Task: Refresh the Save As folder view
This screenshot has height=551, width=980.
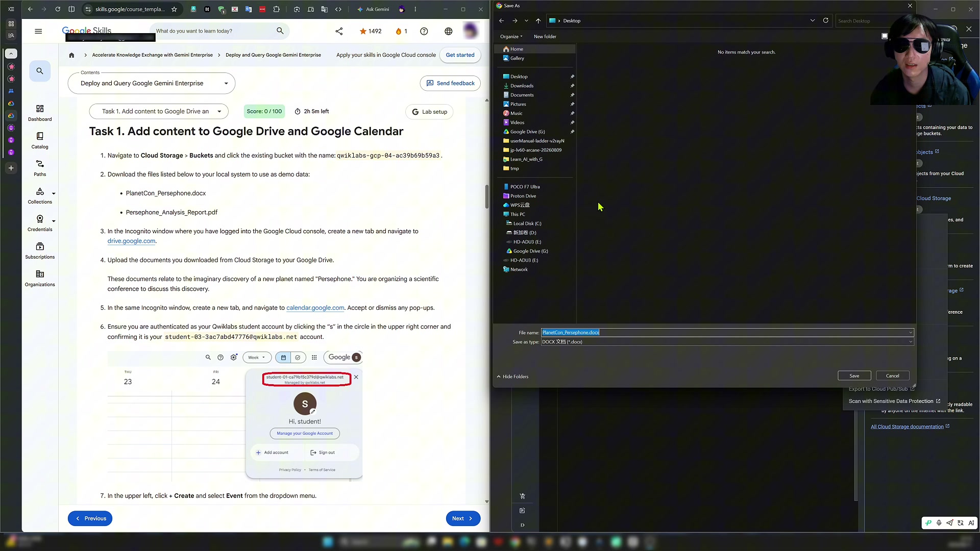Action: pos(825,20)
